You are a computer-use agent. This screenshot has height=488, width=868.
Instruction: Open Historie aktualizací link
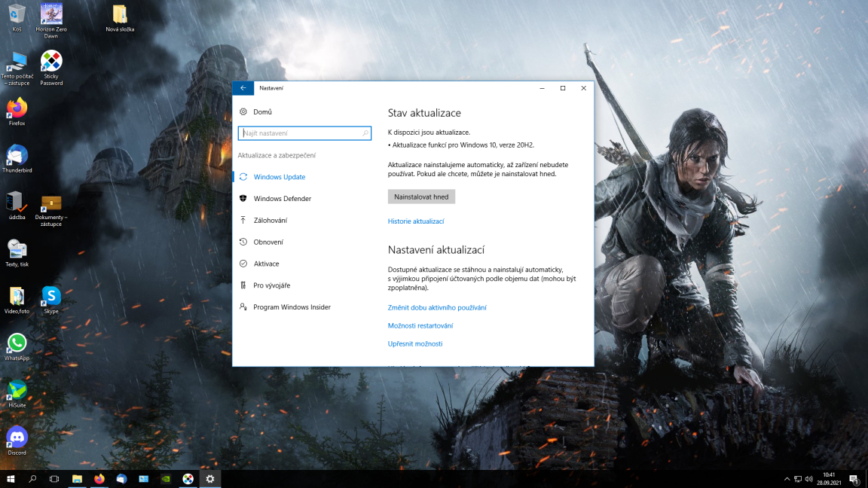coord(416,221)
